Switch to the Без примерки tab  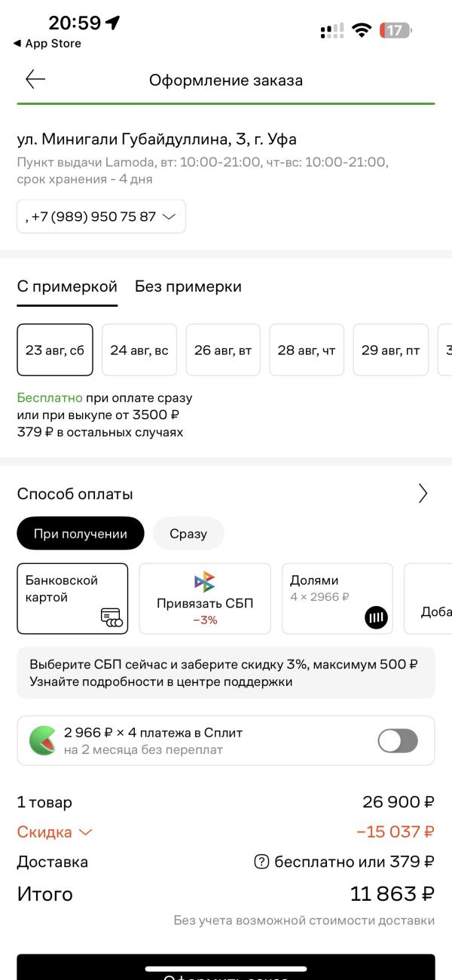coord(188,286)
